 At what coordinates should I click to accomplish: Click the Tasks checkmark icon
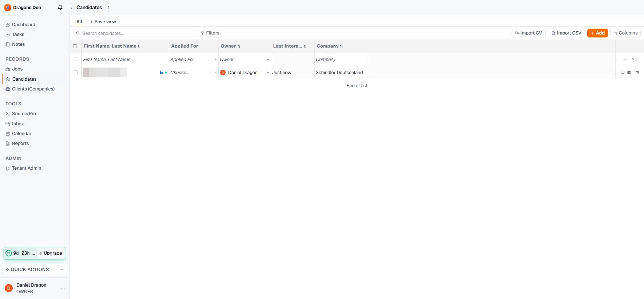click(x=8, y=35)
